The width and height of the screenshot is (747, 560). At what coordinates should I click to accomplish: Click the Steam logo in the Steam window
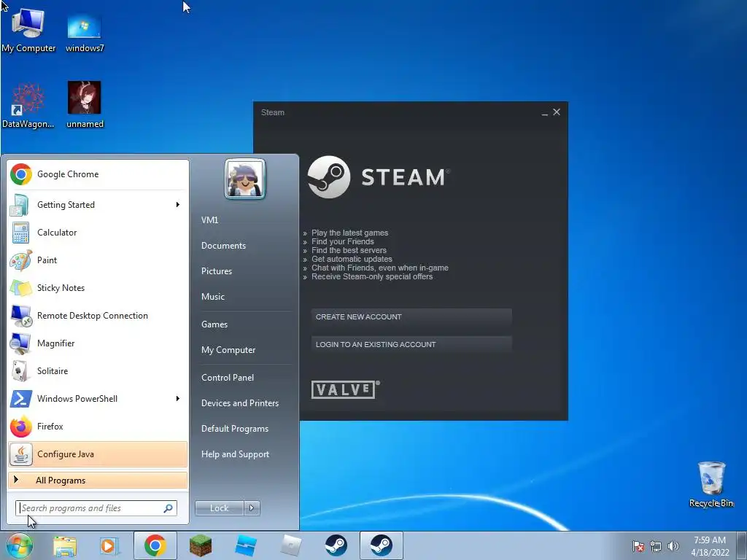click(x=379, y=177)
